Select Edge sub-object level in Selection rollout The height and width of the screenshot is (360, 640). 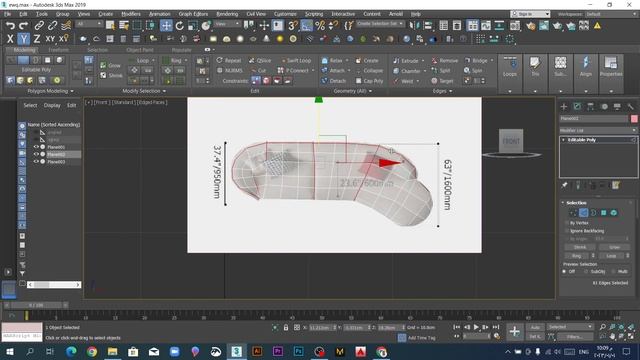click(584, 213)
